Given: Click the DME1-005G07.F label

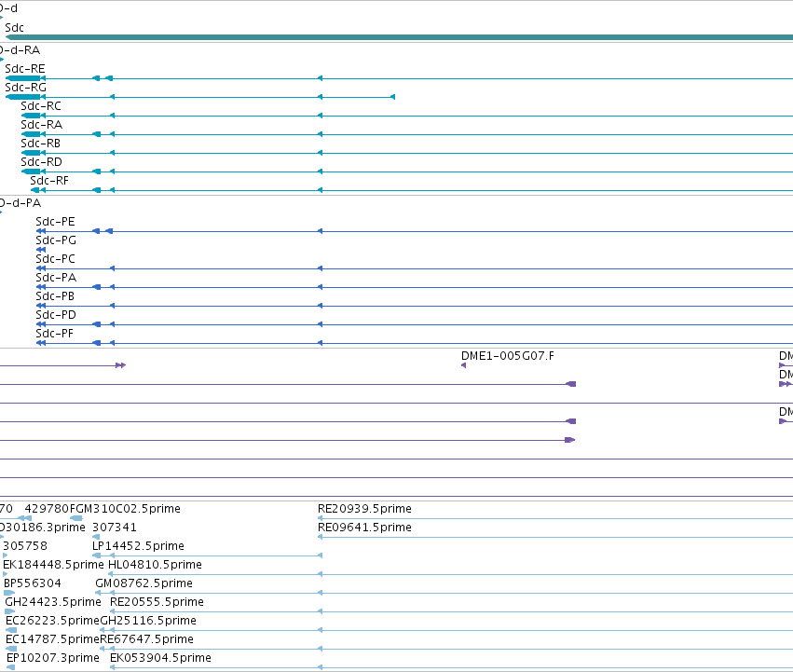Looking at the screenshot, I should (x=508, y=356).
